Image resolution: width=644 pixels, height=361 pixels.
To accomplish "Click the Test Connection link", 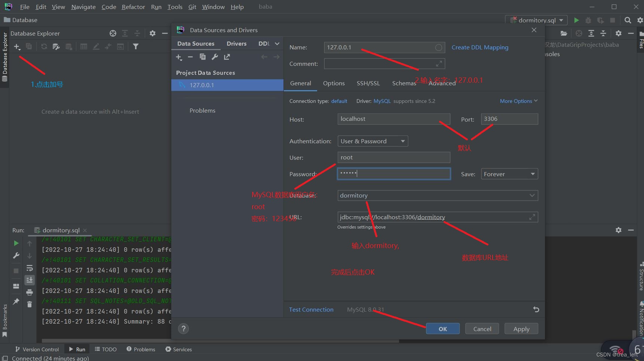I will pos(311,309).
